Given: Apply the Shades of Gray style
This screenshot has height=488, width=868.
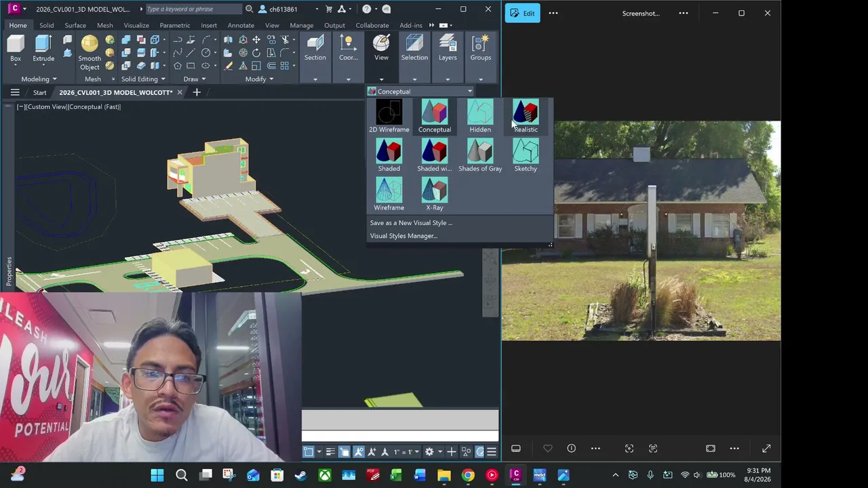Looking at the screenshot, I should tap(480, 155).
